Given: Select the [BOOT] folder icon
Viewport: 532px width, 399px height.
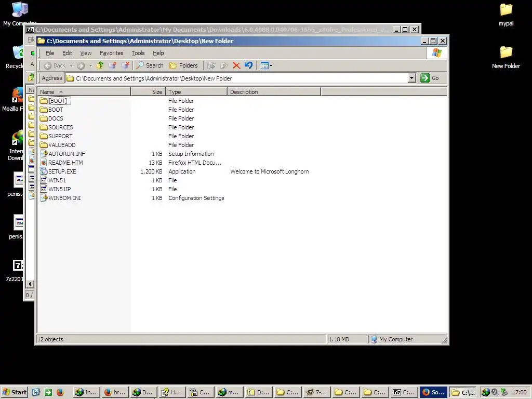Looking at the screenshot, I should coord(44,101).
